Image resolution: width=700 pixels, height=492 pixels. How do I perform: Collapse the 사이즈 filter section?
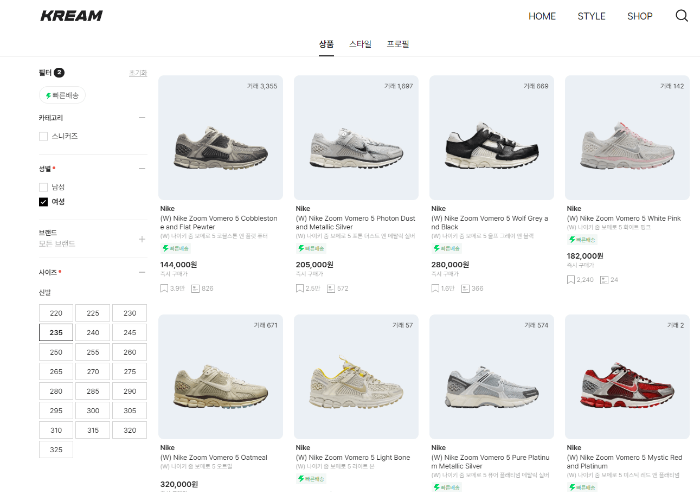[x=142, y=272]
